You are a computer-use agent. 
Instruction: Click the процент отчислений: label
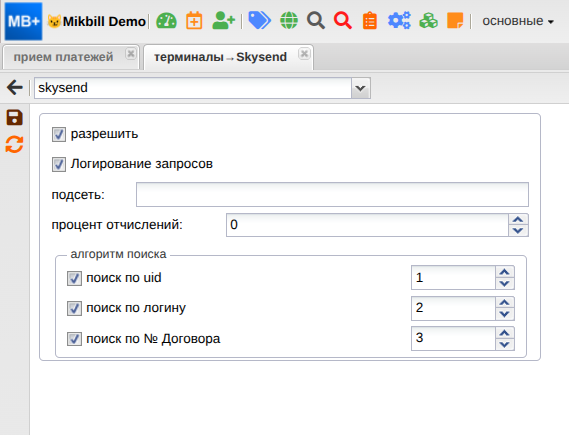coord(117,225)
